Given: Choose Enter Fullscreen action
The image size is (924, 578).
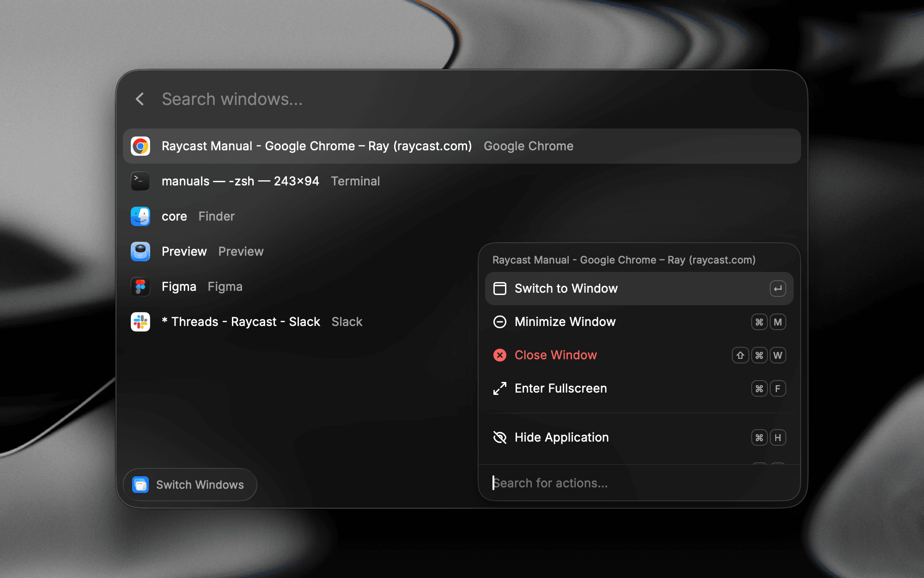Looking at the screenshot, I should 639,388.
